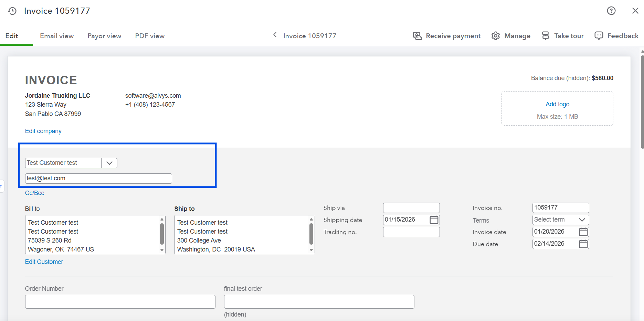Click the Tracking no. input field
The height and width of the screenshot is (321, 644).
411,232
